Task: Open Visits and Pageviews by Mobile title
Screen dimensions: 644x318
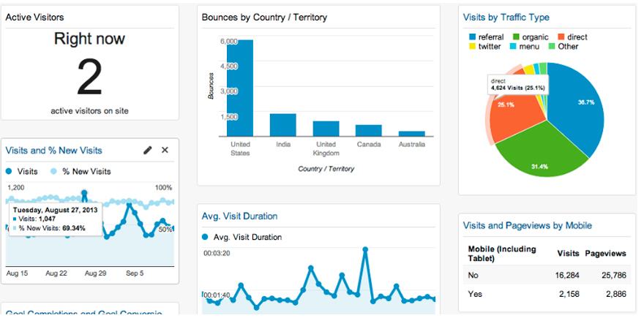Action: point(528,225)
